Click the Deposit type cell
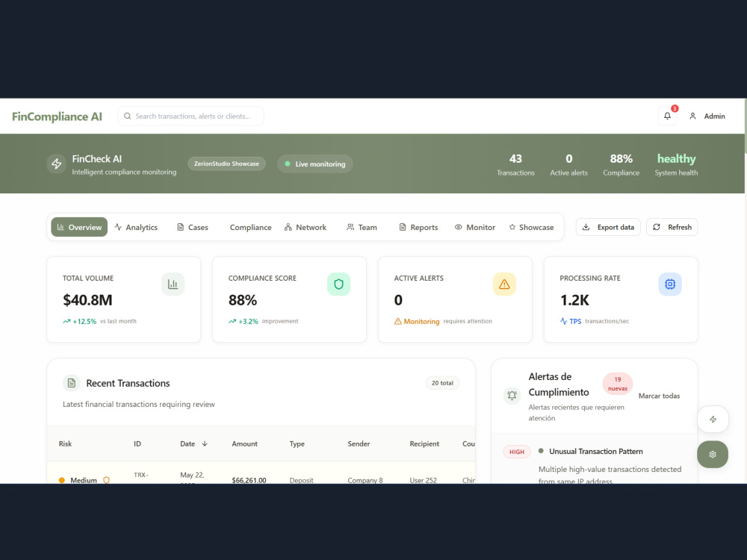 coord(301,480)
